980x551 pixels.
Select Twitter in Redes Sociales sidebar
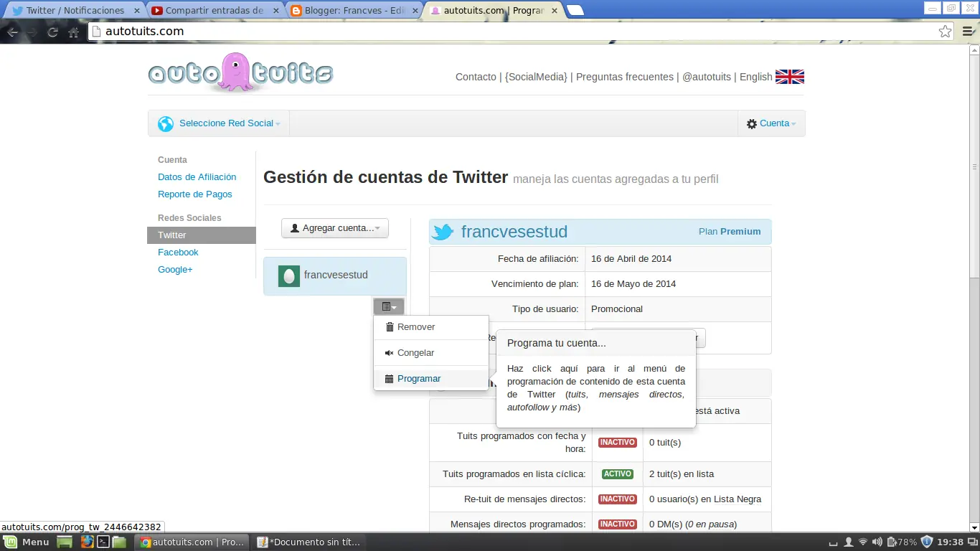tap(202, 235)
